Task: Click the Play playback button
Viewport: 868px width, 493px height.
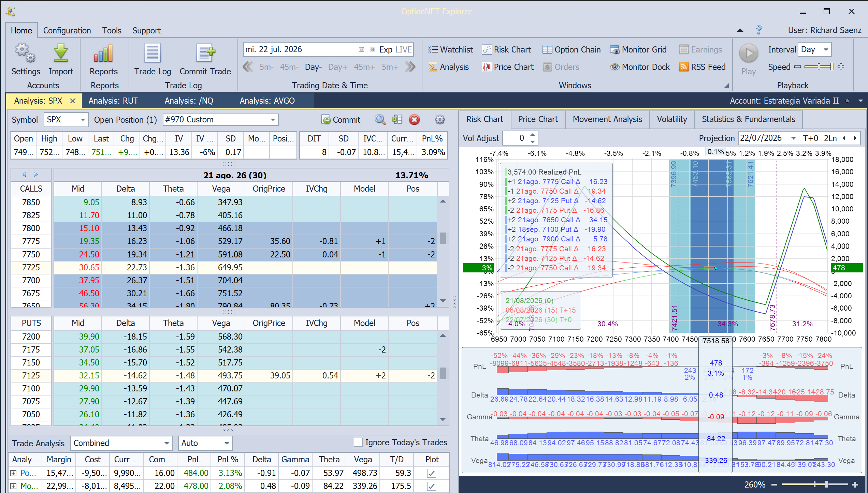Action: 749,54
